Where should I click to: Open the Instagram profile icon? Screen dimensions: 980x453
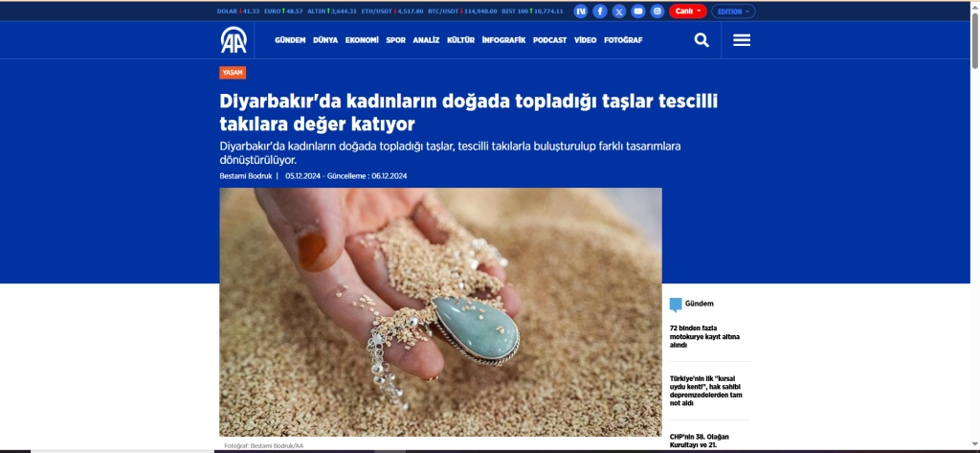[657, 11]
